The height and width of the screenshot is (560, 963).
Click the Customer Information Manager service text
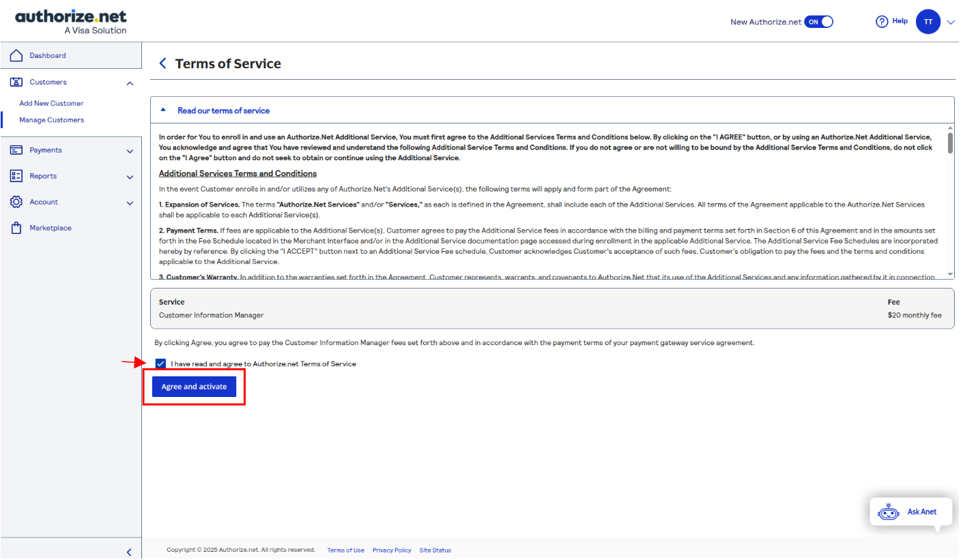click(x=211, y=315)
